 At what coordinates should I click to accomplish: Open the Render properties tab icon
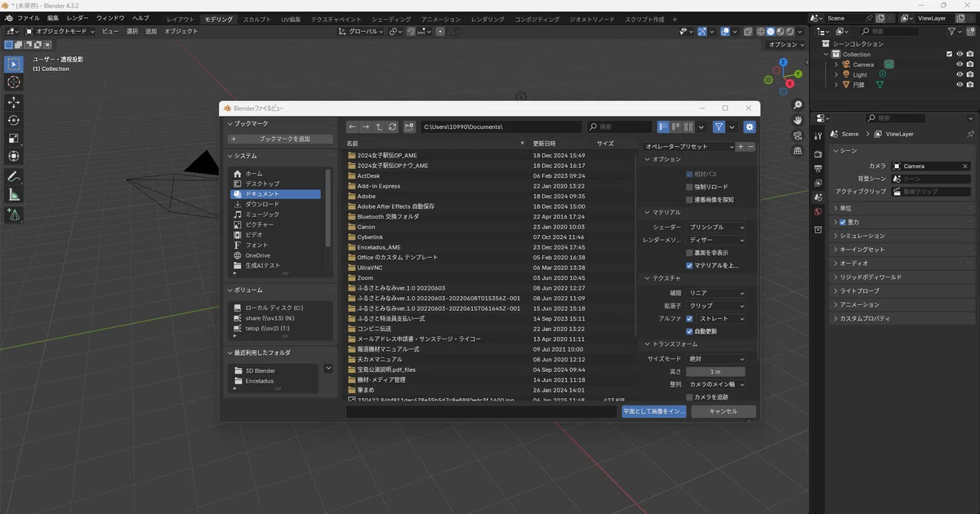click(x=818, y=154)
